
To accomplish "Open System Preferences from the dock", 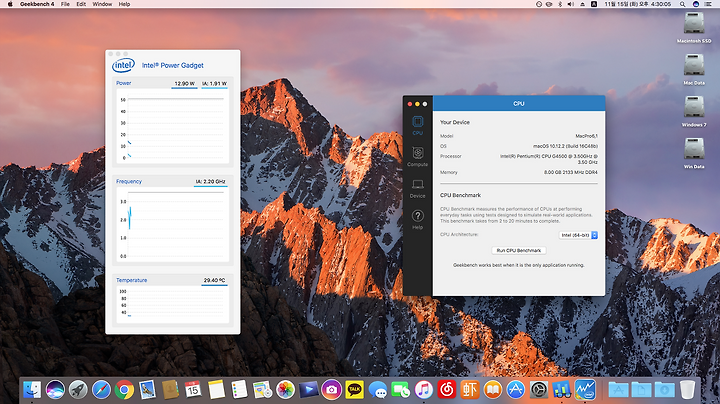I will tap(539, 390).
